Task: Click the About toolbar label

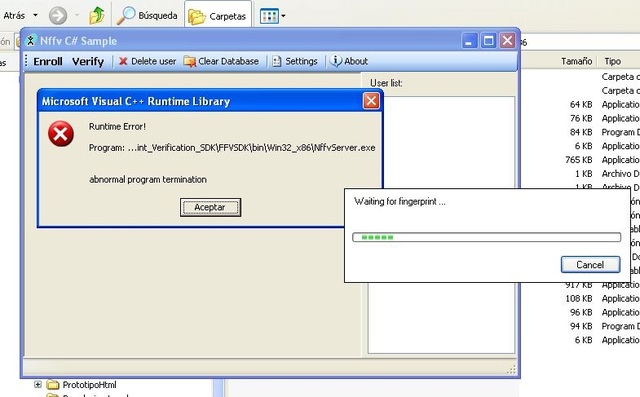Action: point(356,61)
